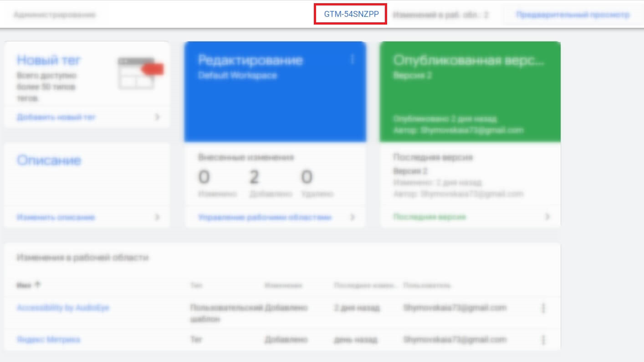Click the Предварительный просмотр button
Image resolution: width=644 pixels, height=362 pixels.
click(x=572, y=15)
